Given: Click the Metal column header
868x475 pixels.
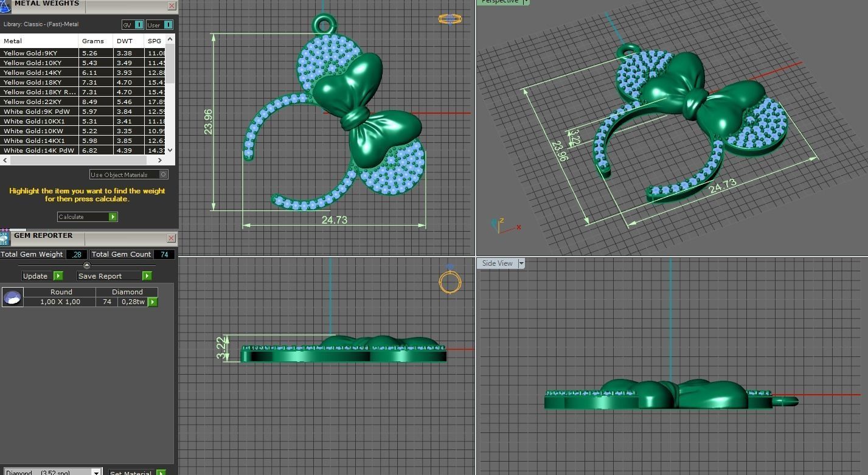Looking at the screenshot, I should 40,41.
